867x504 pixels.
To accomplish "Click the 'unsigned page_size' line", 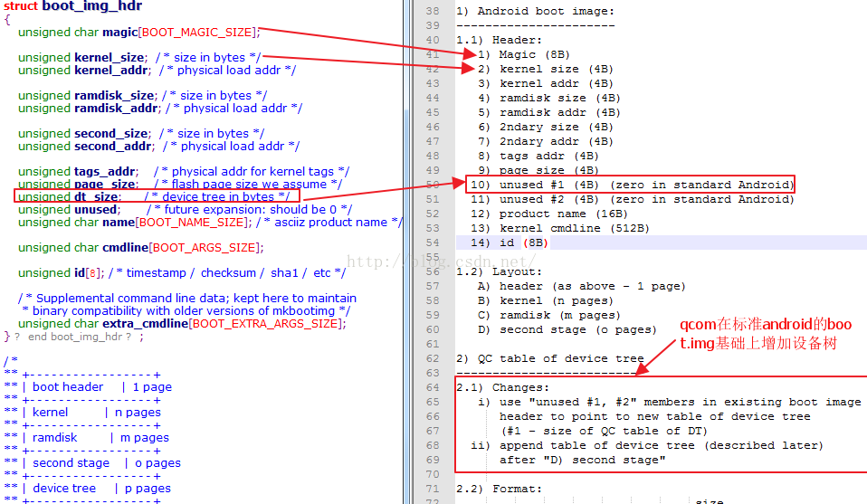I will pos(180,184).
